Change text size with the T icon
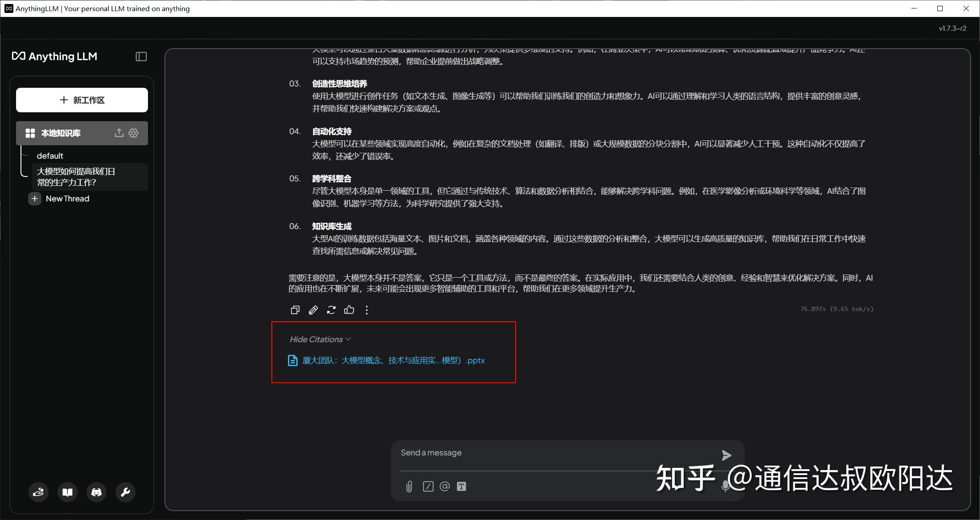Viewport: 980px width, 520px height. point(462,487)
